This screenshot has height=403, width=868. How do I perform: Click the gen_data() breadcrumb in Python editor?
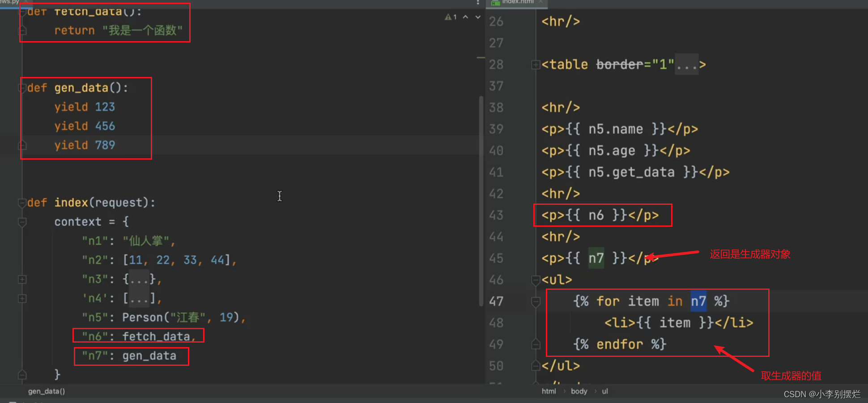click(47, 391)
